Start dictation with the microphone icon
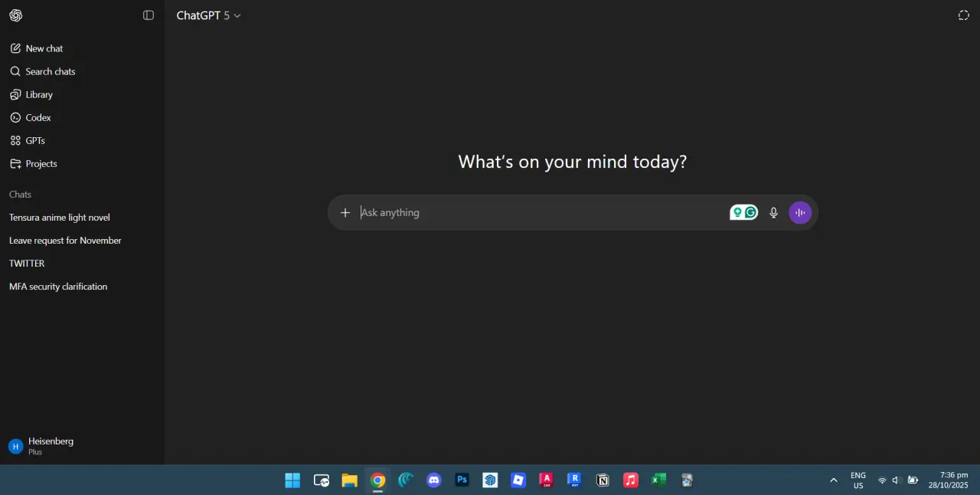 point(774,212)
